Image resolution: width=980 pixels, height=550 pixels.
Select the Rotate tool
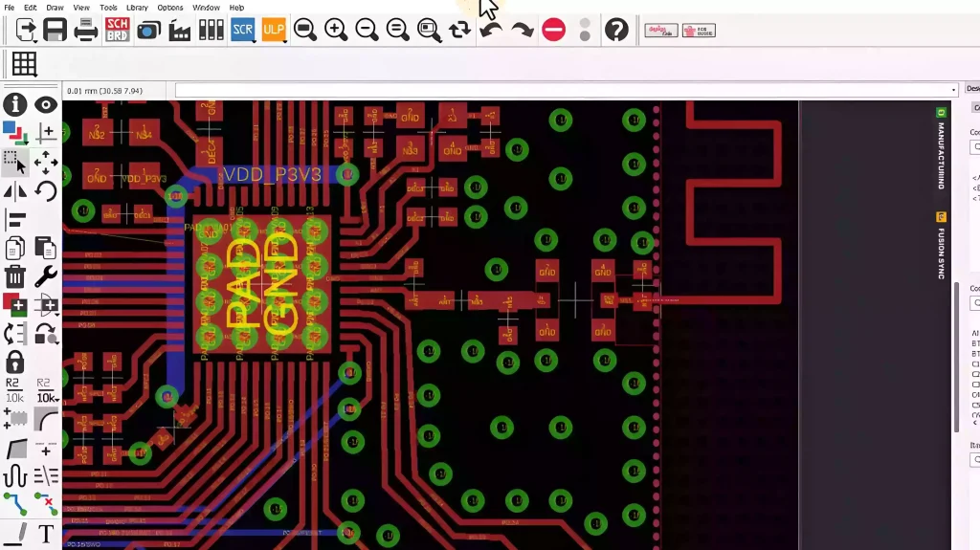[46, 190]
